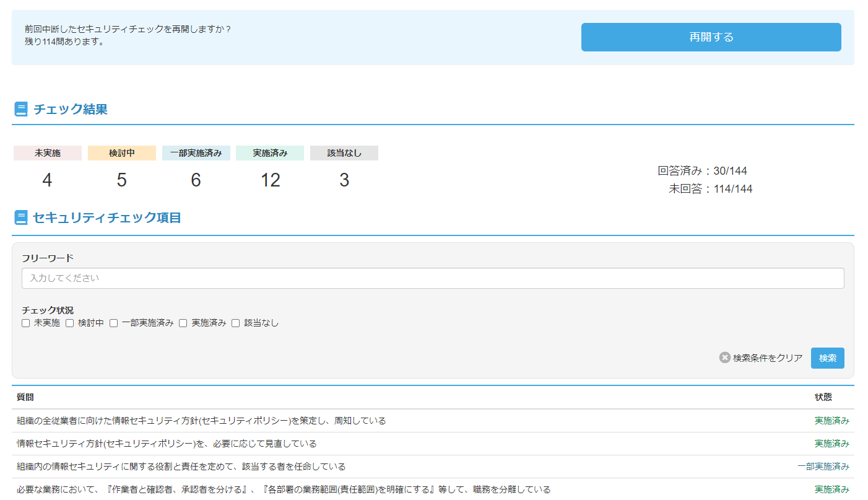Click the count 3 under 該当なし
The width and height of the screenshot is (868, 500).
[x=344, y=180]
